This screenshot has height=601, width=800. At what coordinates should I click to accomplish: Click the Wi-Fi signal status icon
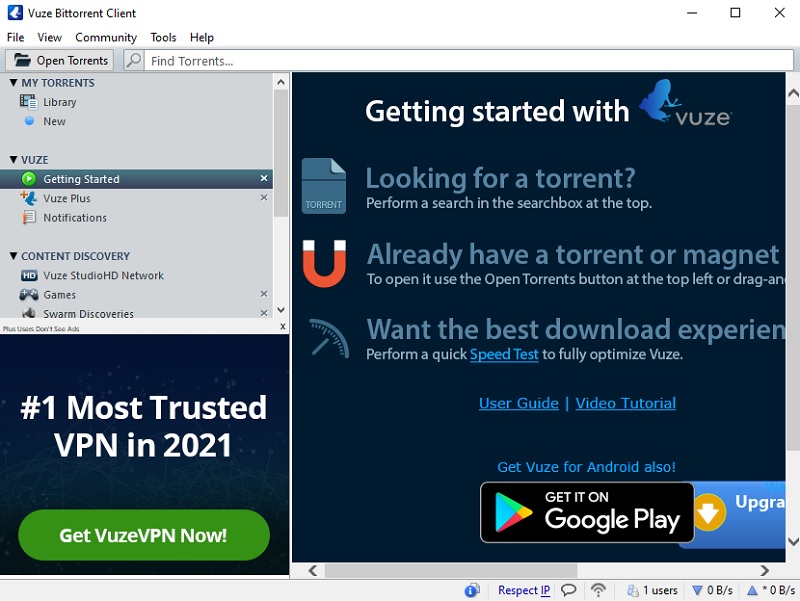coord(598,590)
